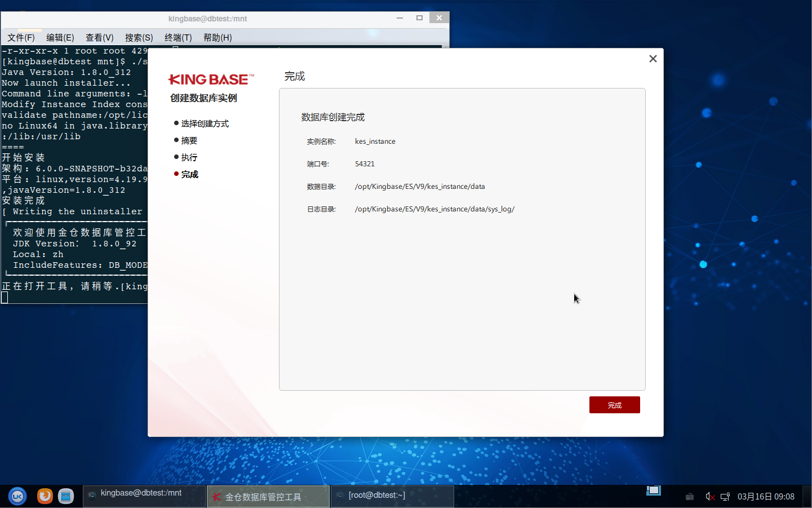
Task: Switch to kingbase@dbtest:/mnt taskbar window
Action: [144, 496]
